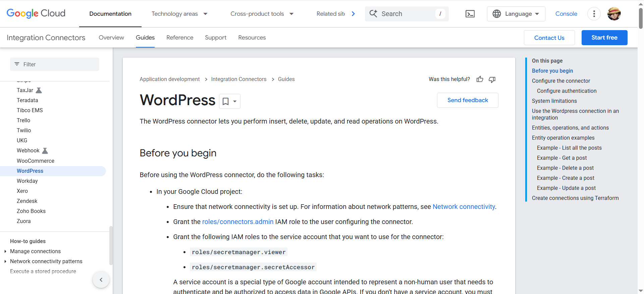Jump to Before you begin section
The image size is (644, 294).
tap(552, 71)
